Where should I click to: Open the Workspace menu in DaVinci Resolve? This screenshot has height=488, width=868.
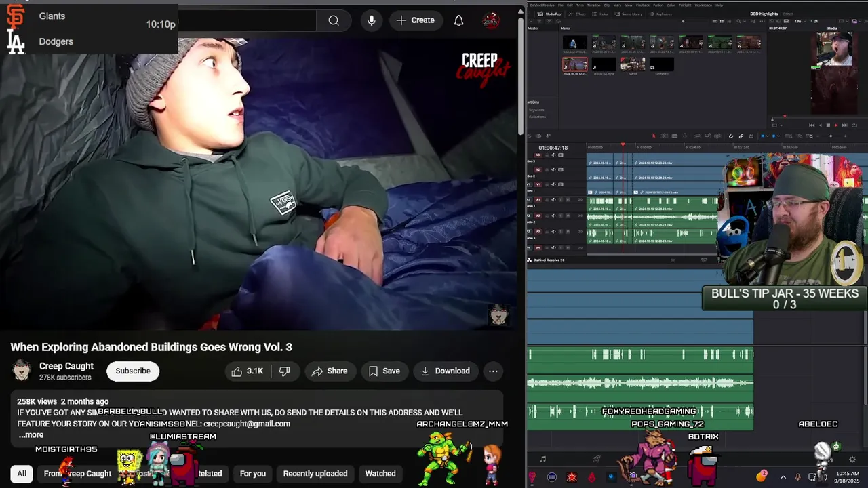point(703,5)
